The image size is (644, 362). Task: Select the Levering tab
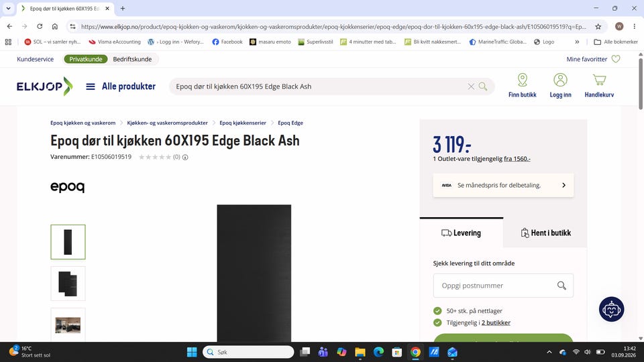(x=462, y=233)
